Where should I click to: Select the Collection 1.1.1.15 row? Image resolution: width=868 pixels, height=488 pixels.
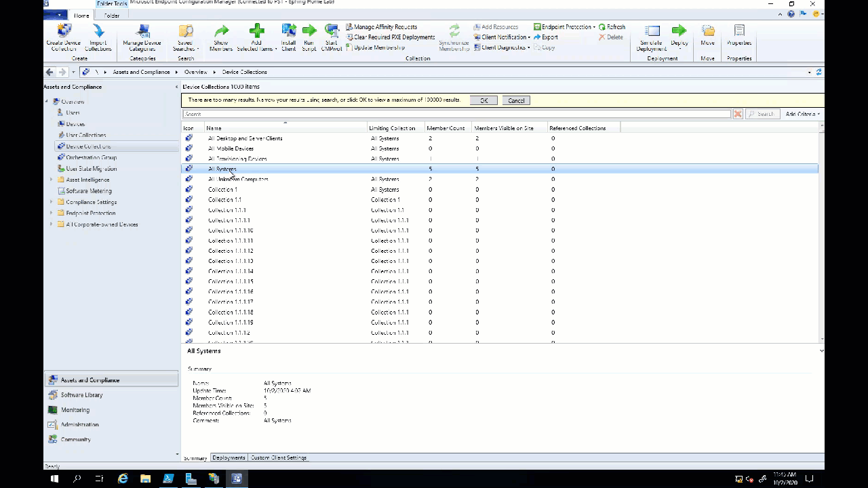(x=499, y=281)
